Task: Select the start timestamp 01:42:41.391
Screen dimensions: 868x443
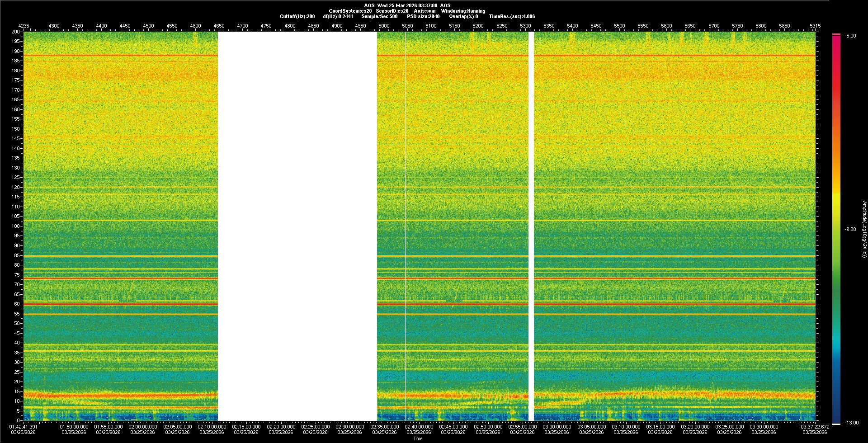Action: tap(24, 427)
